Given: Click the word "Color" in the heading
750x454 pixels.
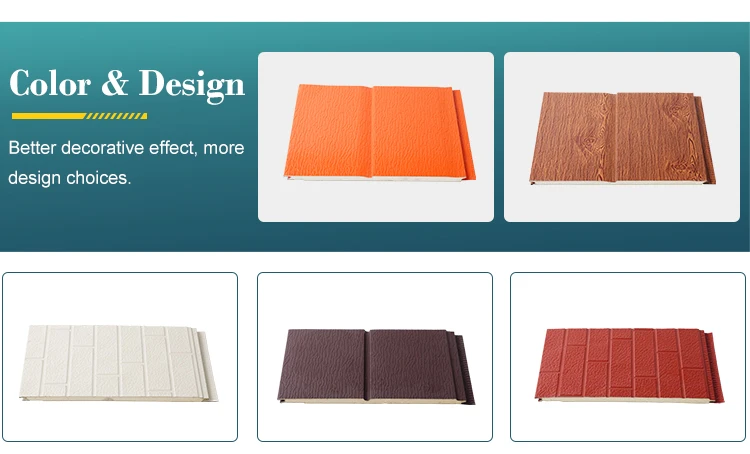Looking at the screenshot, I should (50, 84).
